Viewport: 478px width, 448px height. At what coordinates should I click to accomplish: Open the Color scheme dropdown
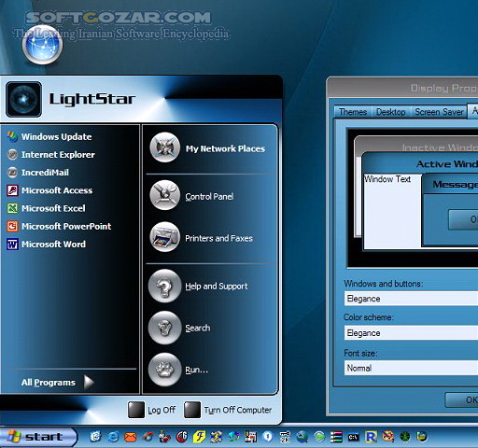coord(411,333)
